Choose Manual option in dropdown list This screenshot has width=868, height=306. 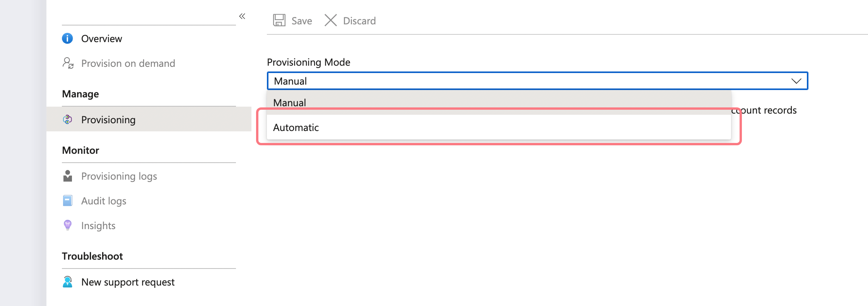290,102
